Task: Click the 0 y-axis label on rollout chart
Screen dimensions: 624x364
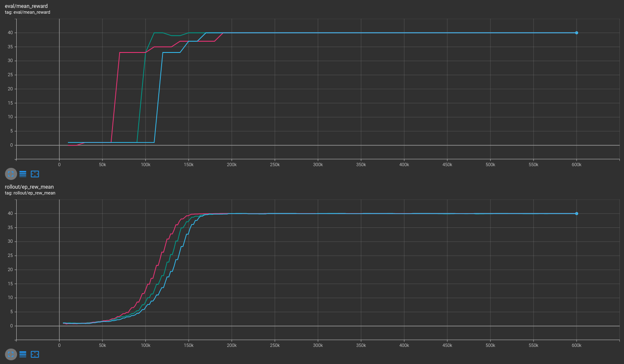Action: click(12, 326)
